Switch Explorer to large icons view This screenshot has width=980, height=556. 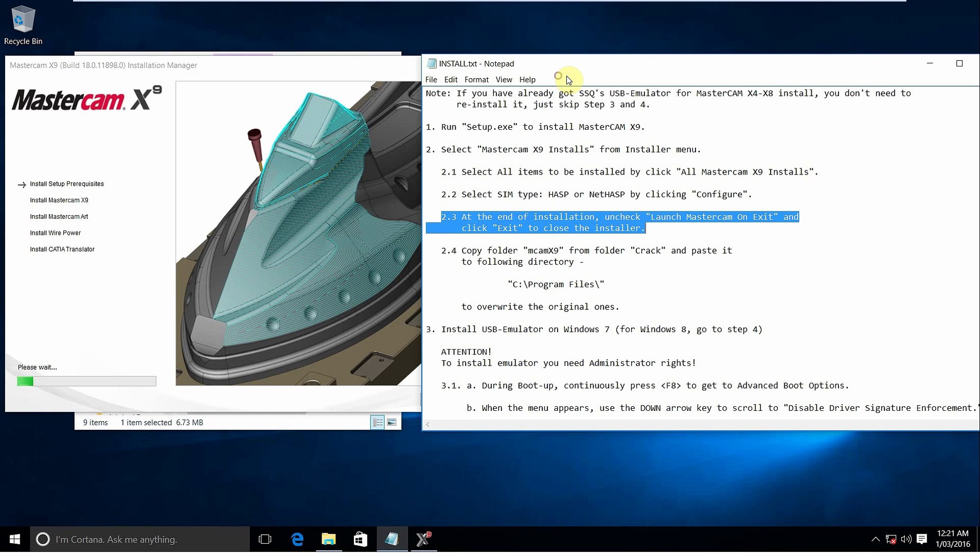point(391,422)
